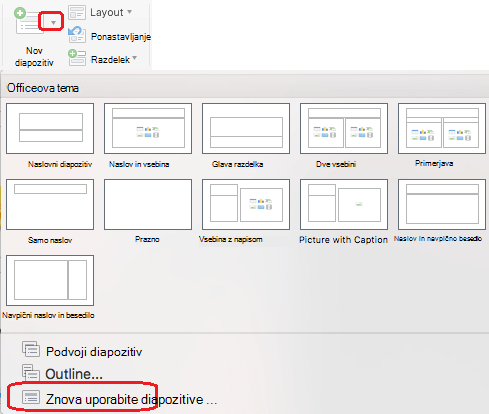This screenshot has width=489, height=414.
Task: Click the duplicate slide icon beside Podvoji diapozitiv
Action: (x=31, y=349)
